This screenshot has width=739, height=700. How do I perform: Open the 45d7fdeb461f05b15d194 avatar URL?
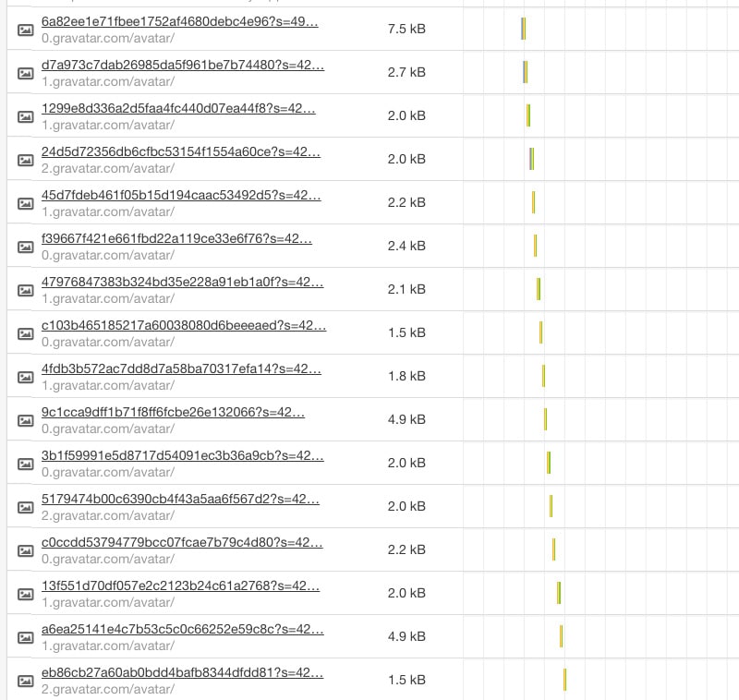[181, 195]
